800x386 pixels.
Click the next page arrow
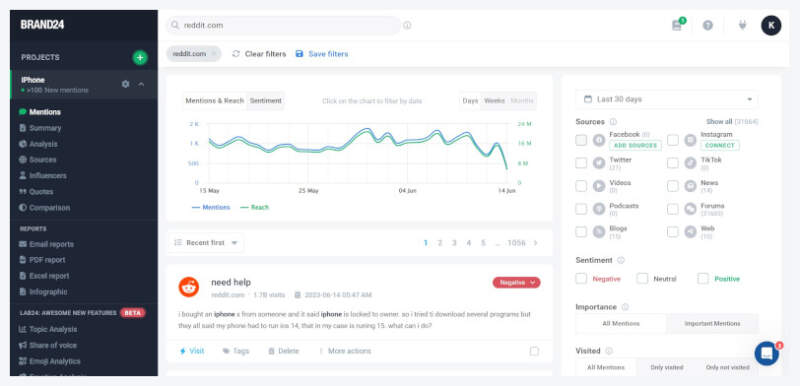pyautogui.click(x=535, y=243)
